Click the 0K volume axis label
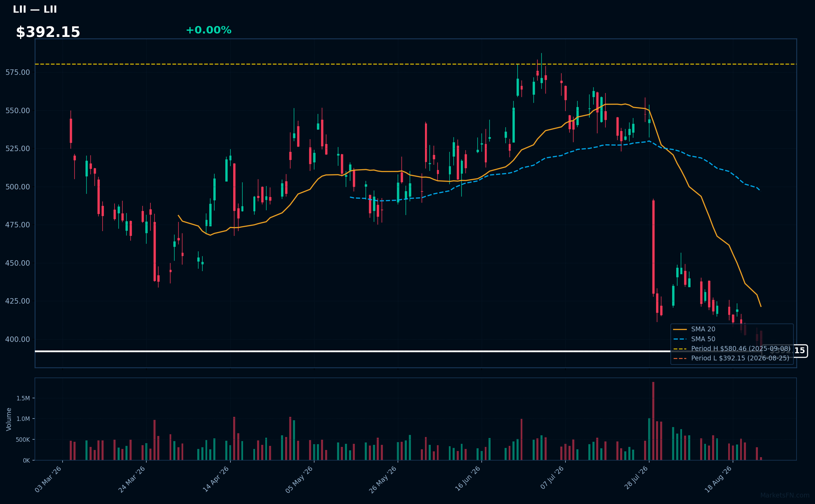The width and height of the screenshot is (815, 504). click(26, 461)
